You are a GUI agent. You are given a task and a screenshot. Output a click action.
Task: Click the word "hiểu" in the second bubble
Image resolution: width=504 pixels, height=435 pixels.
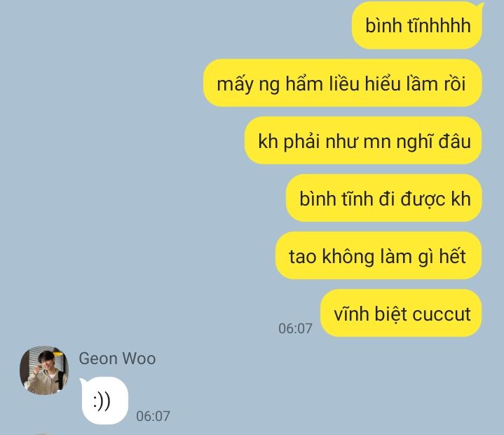tap(382, 83)
